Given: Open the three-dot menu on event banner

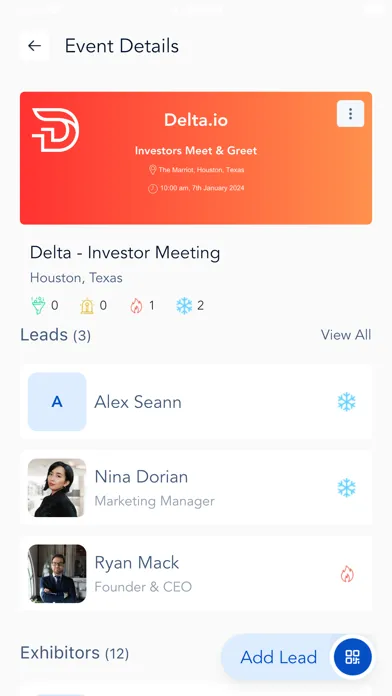Looking at the screenshot, I should tap(350, 114).
